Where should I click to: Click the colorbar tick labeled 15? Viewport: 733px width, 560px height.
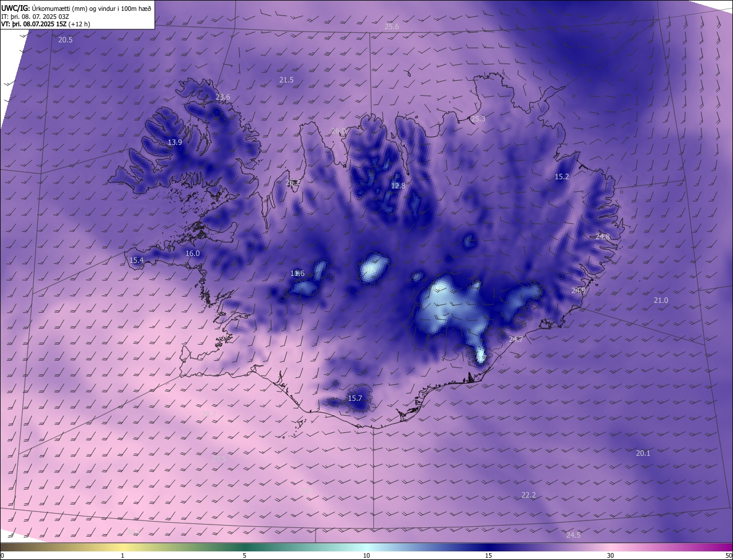pyautogui.click(x=488, y=555)
